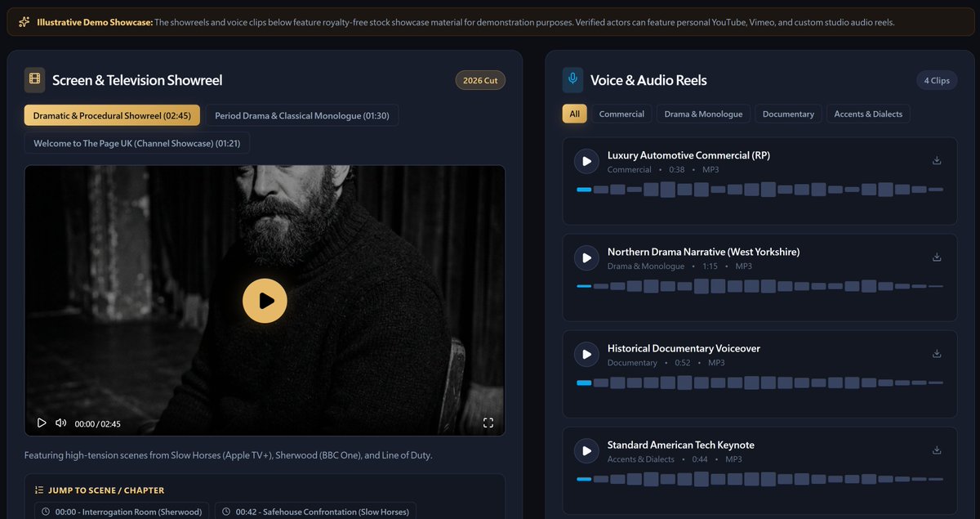The width and height of the screenshot is (980, 519).
Task: Play the Historical Documentary Voiceover clip
Action: (x=586, y=354)
